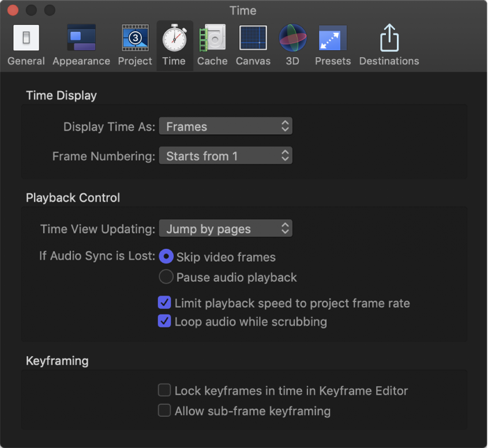Viewport: 488px width, 448px height.
Task: Open the Project preferences pane
Action: pos(134,43)
